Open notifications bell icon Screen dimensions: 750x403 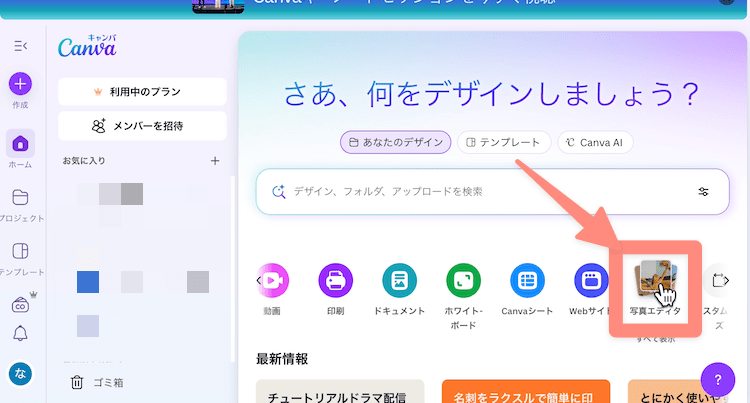click(20, 333)
